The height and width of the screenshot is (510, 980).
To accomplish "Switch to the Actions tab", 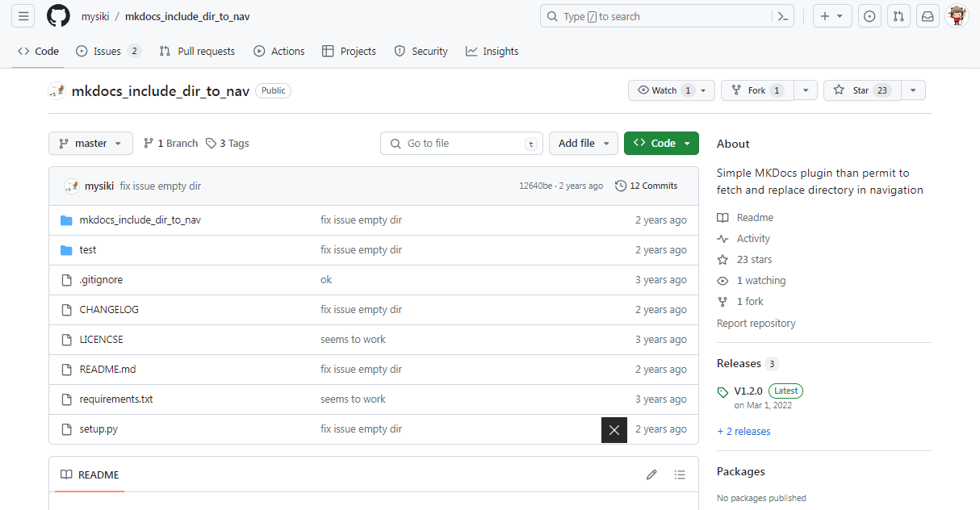I will (279, 51).
